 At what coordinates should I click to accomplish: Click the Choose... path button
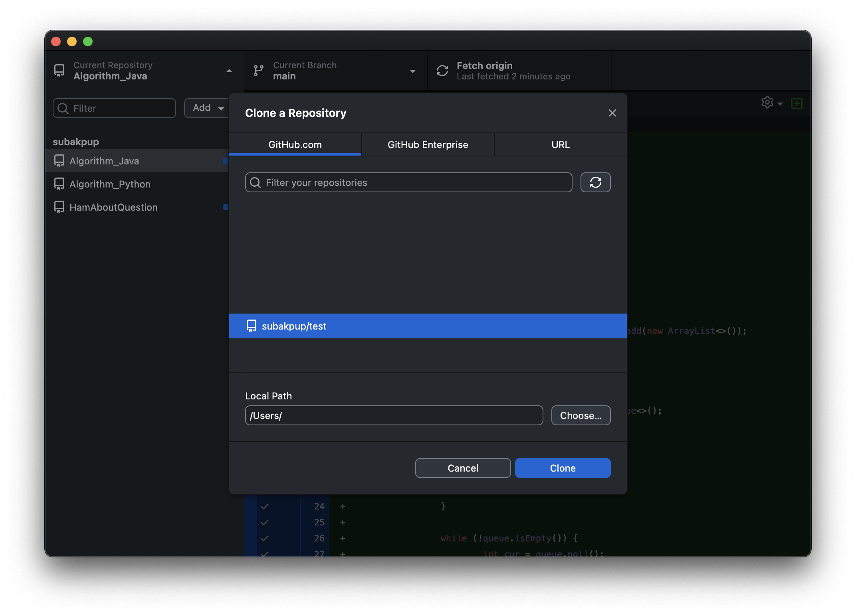581,415
